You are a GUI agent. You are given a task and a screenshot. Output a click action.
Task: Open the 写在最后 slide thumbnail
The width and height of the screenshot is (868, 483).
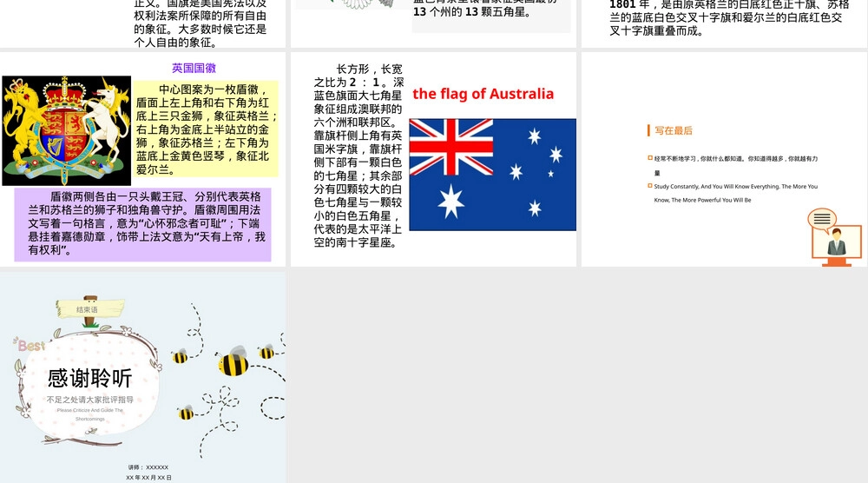(724, 160)
